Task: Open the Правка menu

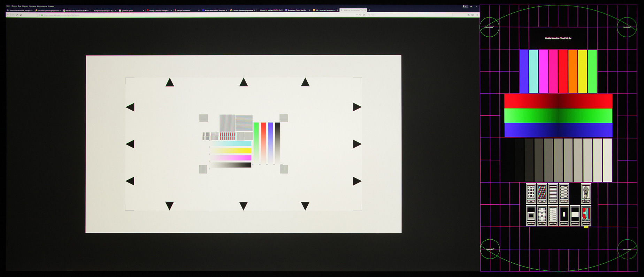Action: pyautogui.click(x=14, y=6)
